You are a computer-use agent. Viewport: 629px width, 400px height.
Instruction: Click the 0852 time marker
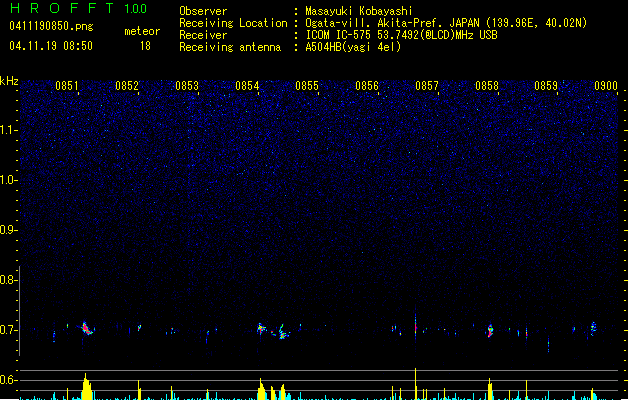pyautogui.click(x=127, y=86)
